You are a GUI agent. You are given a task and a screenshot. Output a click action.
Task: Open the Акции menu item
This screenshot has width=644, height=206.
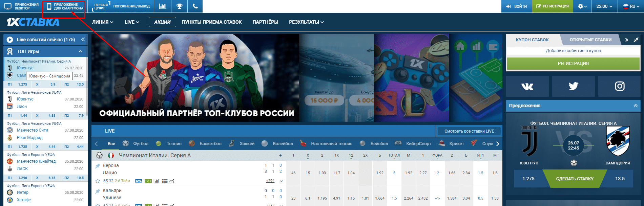(x=162, y=22)
